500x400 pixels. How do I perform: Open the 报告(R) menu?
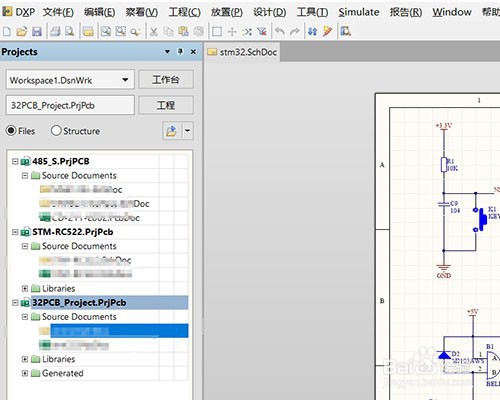coord(406,12)
